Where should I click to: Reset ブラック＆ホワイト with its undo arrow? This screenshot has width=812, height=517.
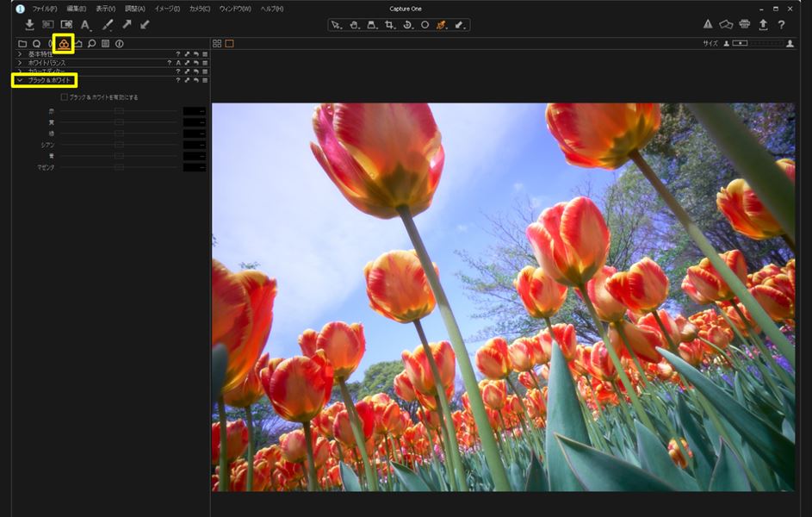(196, 80)
